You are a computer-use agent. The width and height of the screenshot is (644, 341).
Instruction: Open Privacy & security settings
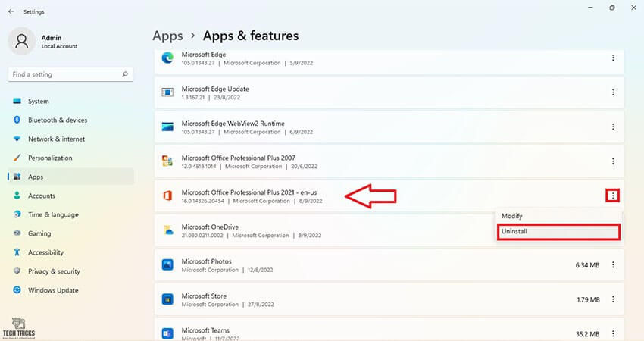click(70, 271)
